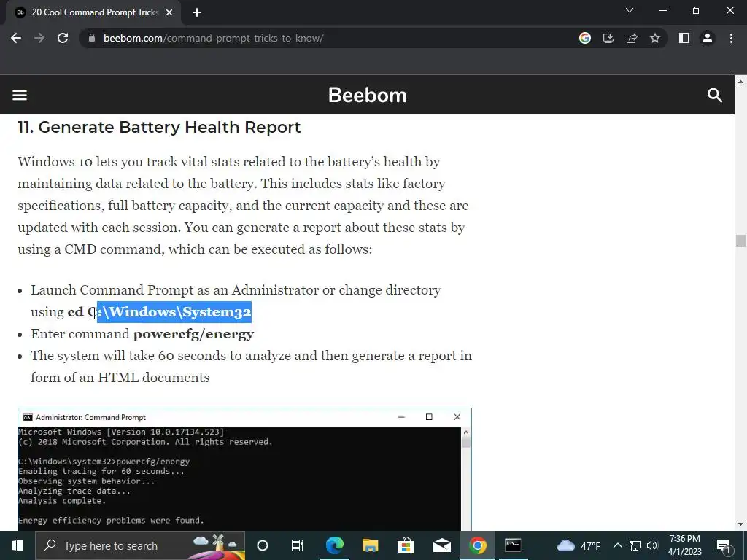This screenshot has height=560, width=747.
Task: Open Chrome three-dot menu
Action: (x=731, y=38)
